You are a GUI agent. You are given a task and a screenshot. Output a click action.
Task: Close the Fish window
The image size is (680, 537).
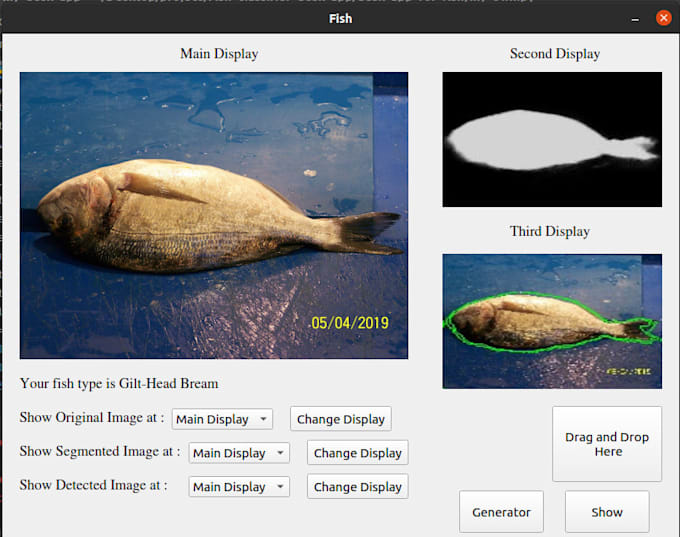pos(664,18)
